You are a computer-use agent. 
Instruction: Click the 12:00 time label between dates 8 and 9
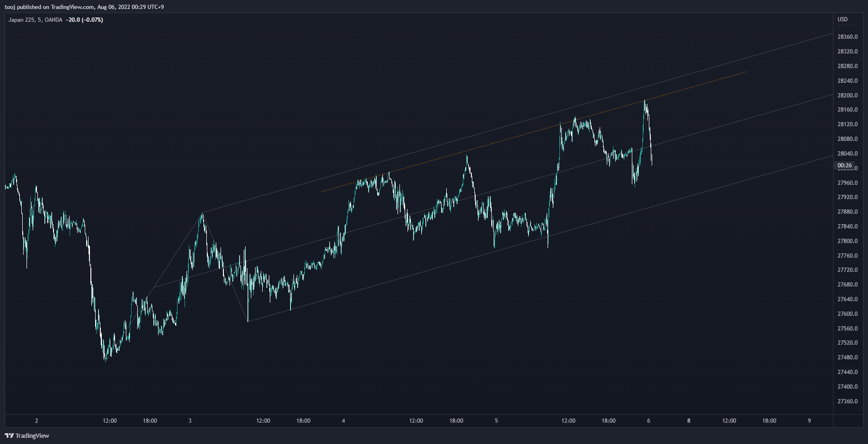pyautogui.click(x=729, y=421)
